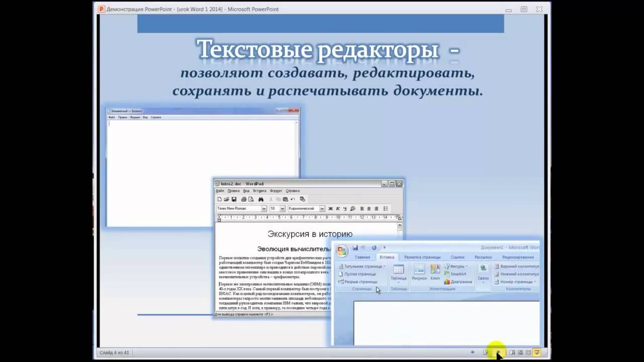Screen dimensions: 644x362
Task: Open the Формат menu in WordPad
Action: coord(276,191)
